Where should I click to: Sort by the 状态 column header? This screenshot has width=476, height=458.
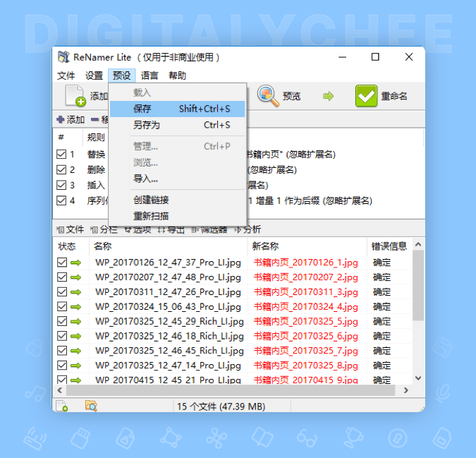[x=71, y=246]
